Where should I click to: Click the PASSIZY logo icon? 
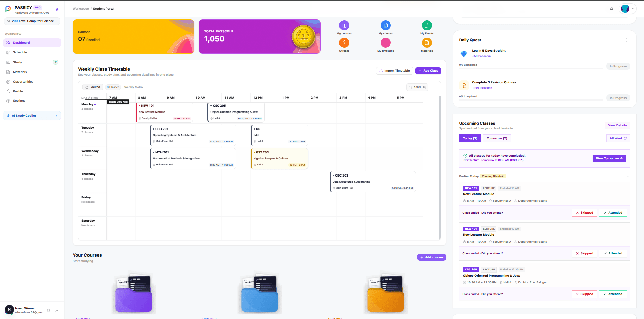[8, 9]
